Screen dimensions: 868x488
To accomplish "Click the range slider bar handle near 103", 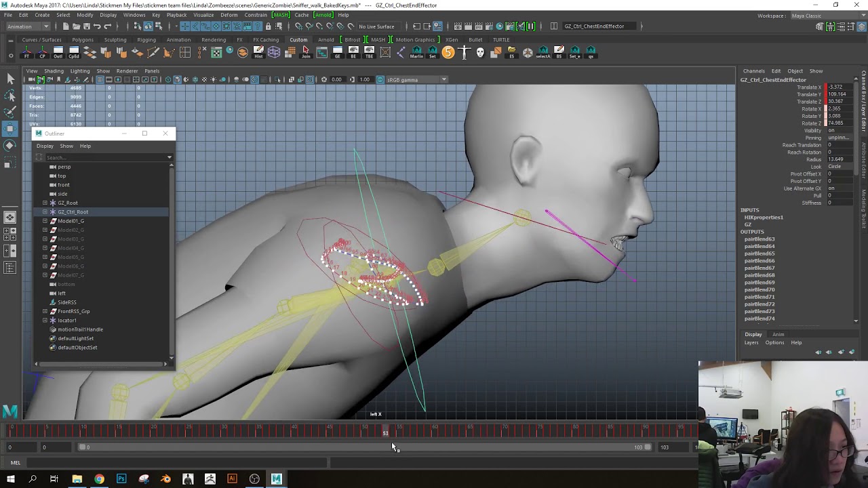I will pos(648,447).
